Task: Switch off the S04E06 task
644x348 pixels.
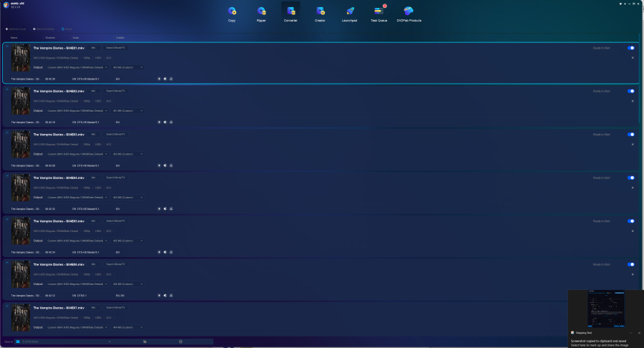Action: coord(631,265)
